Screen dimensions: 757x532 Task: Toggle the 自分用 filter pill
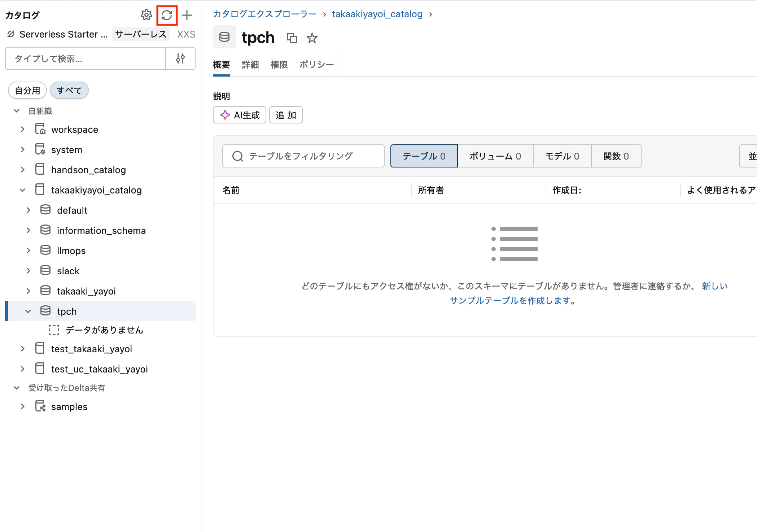[x=27, y=90]
